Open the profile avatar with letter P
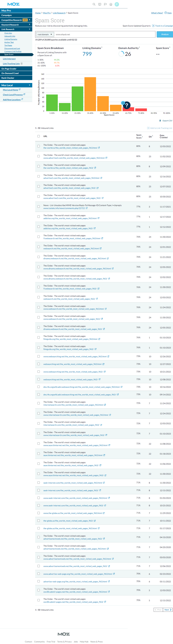 (x=117, y=4)
